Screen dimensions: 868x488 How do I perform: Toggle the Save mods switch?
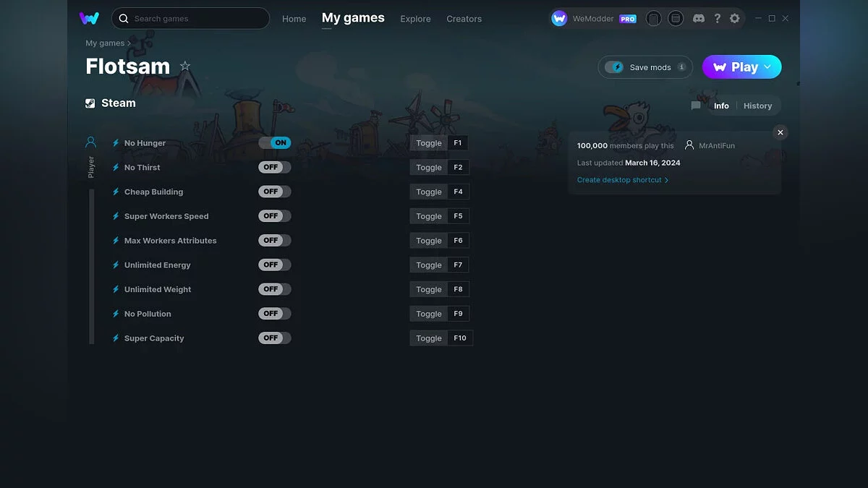615,67
